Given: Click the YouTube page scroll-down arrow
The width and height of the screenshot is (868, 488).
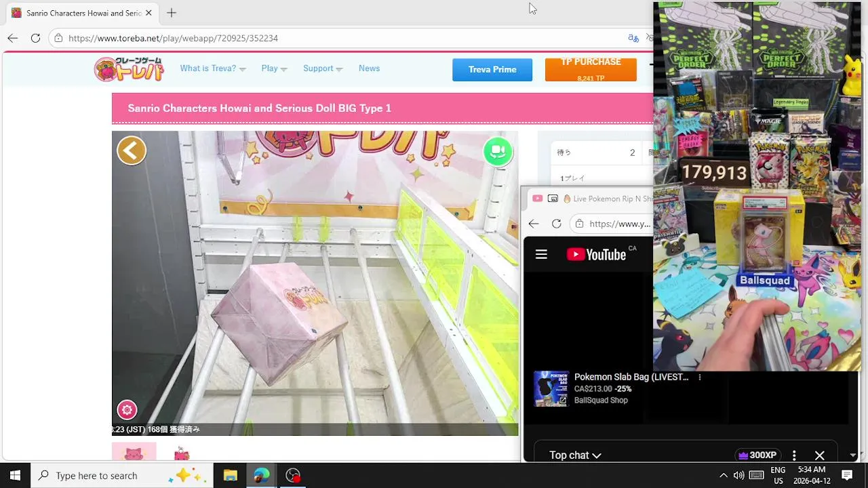Looking at the screenshot, I should point(853,455).
